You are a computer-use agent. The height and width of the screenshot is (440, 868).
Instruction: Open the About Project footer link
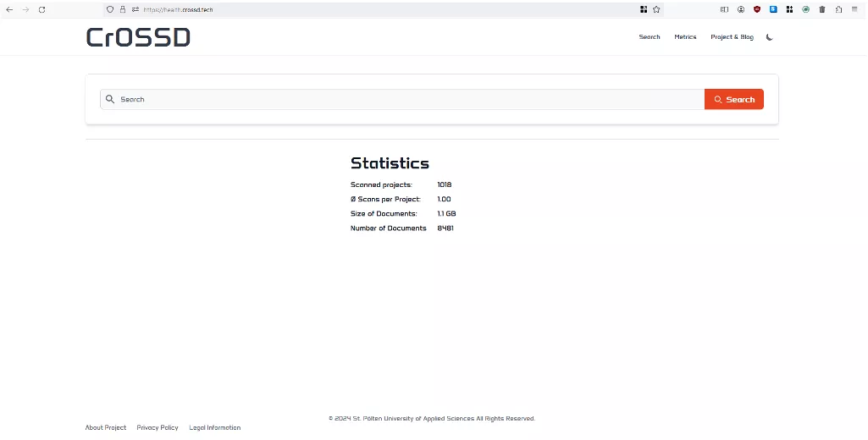(x=106, y=427)
